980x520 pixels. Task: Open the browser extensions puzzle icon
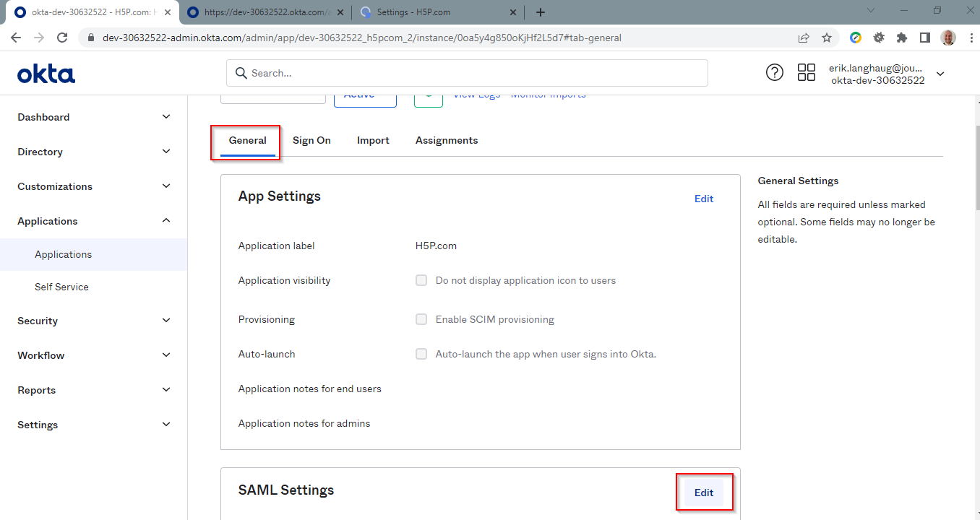point(902,38)
